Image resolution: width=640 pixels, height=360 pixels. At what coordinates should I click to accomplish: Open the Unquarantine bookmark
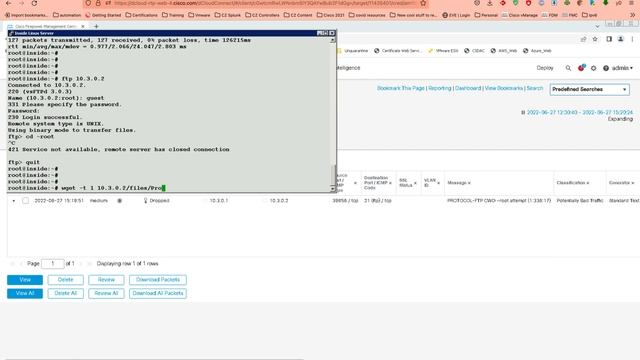(x=353, y=51)
